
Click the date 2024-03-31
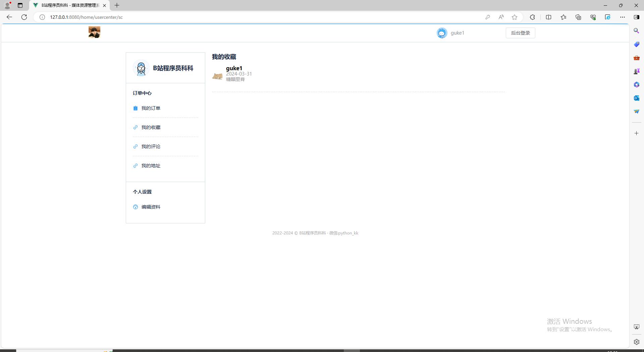pyautogui.click(x=239, y=74)
